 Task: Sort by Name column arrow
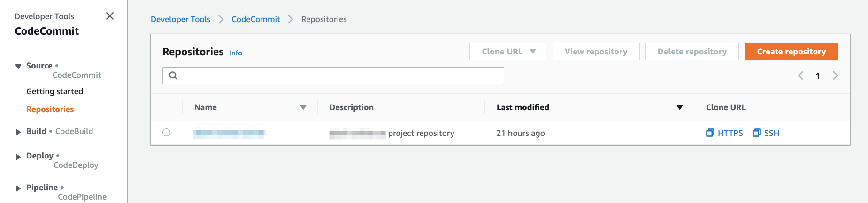click(303, 107)
